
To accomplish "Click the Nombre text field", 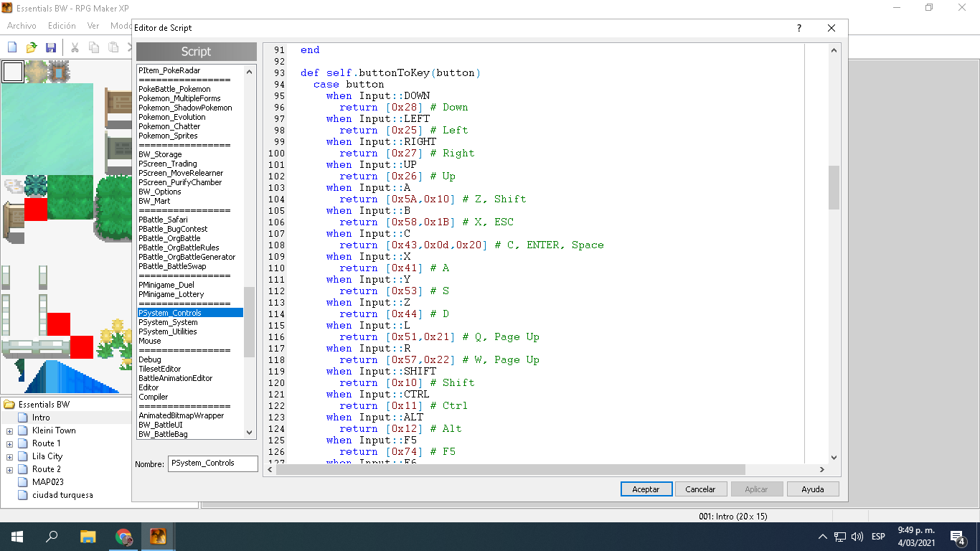I will click(212, 463).
